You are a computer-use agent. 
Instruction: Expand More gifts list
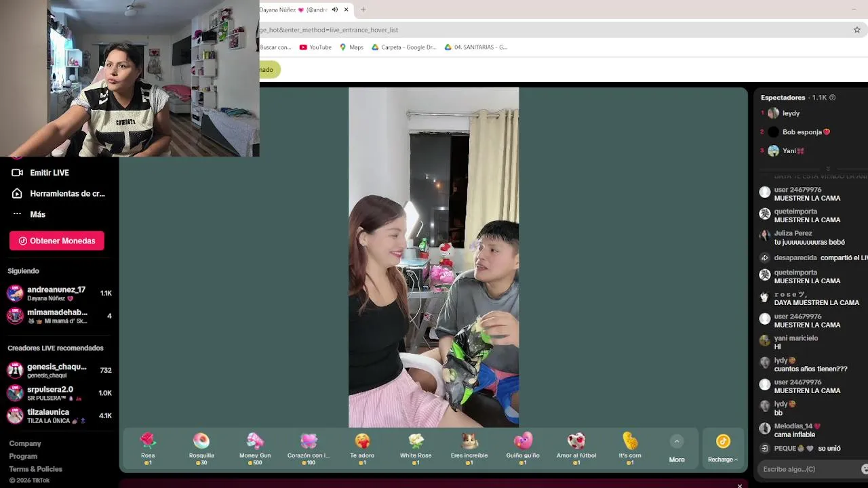tap(677, 449)
